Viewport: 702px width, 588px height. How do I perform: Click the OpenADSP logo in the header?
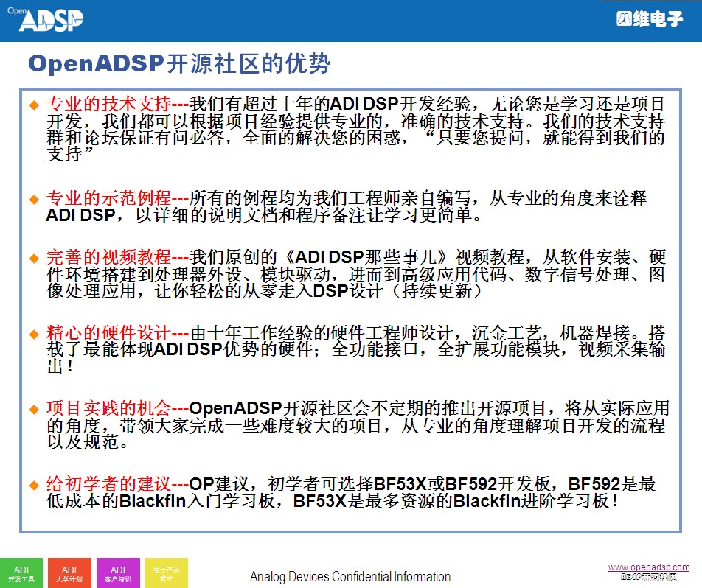[45, 19]
